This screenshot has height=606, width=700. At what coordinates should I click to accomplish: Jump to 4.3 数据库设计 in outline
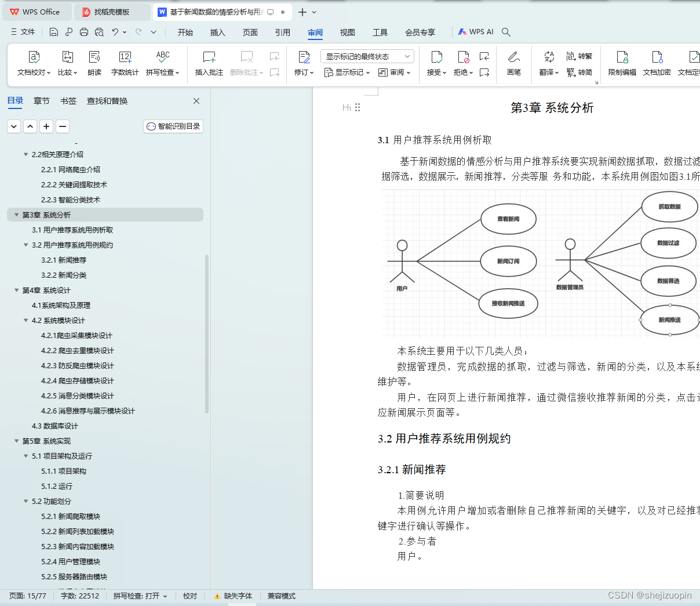click(x=55, y=426)
